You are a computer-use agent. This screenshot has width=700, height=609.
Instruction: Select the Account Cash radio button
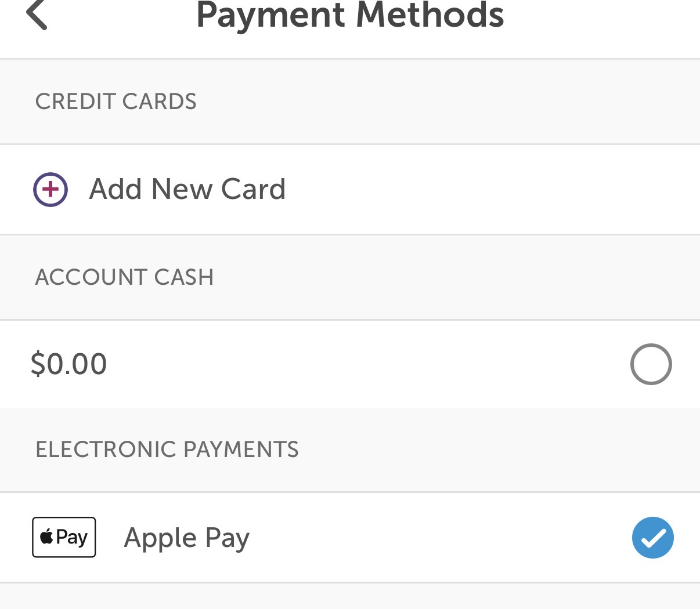651,364
